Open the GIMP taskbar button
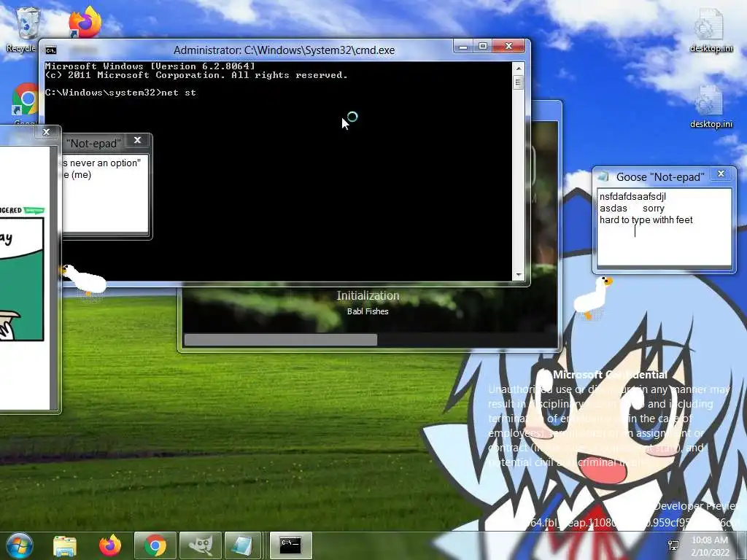The width and height of the screenshot is (747, 560). (200, 545)
